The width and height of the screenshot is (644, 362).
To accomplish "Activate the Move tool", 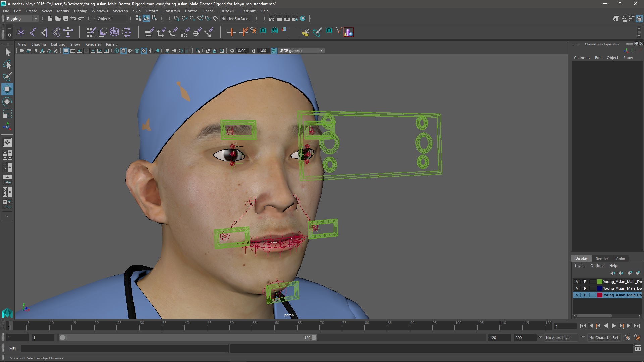I will coord(7,89).
